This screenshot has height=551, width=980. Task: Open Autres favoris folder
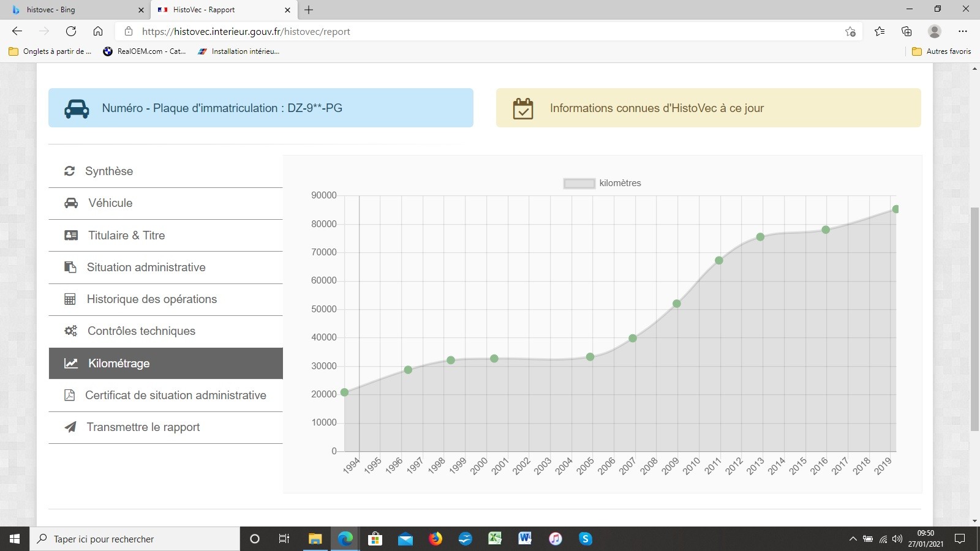[x=941, y=51]
